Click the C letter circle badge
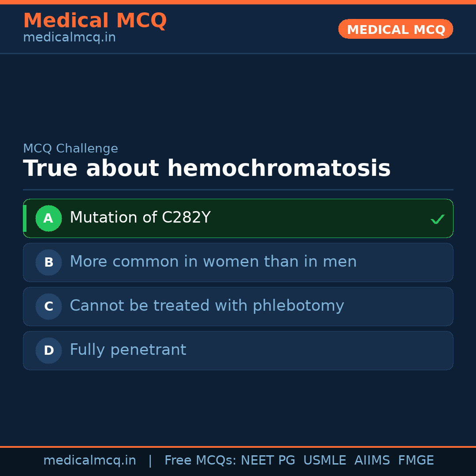Screen dimensions: 476x476 tap(48, 306)
